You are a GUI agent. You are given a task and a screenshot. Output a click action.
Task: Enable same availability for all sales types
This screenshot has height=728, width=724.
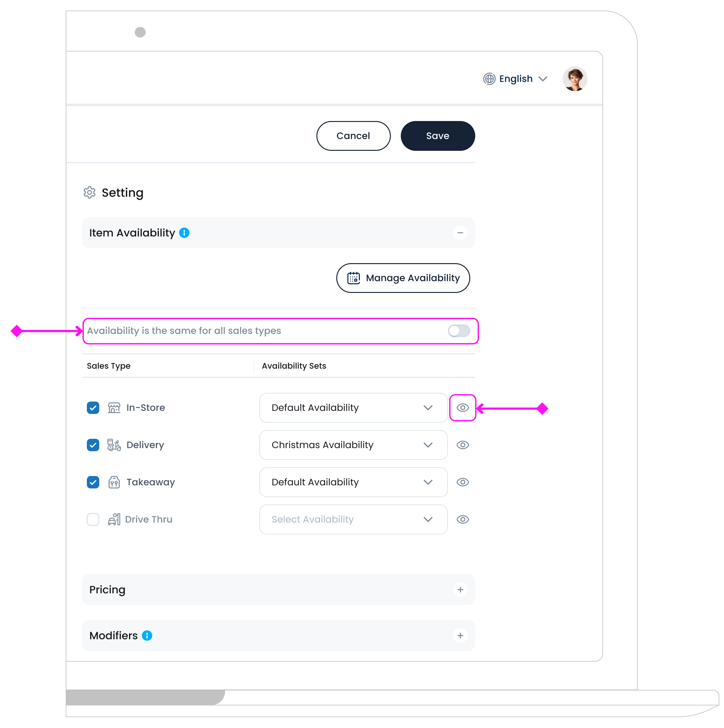point(459,331)
